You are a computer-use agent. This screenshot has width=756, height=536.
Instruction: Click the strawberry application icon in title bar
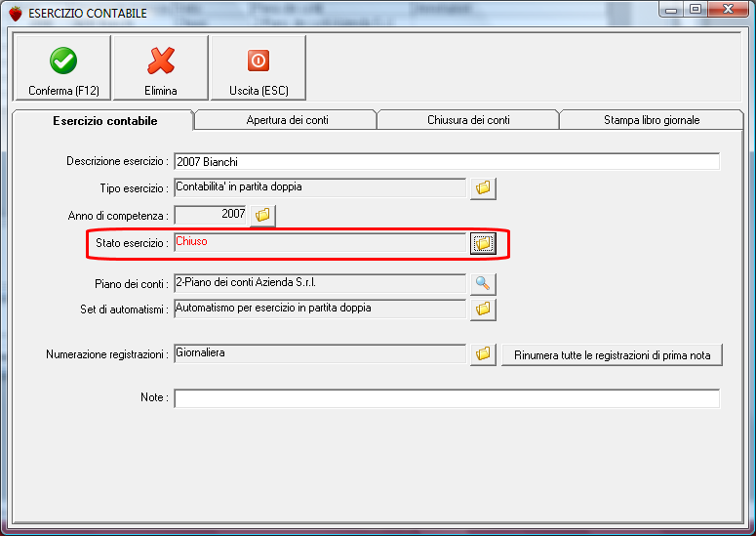(16, 14)
